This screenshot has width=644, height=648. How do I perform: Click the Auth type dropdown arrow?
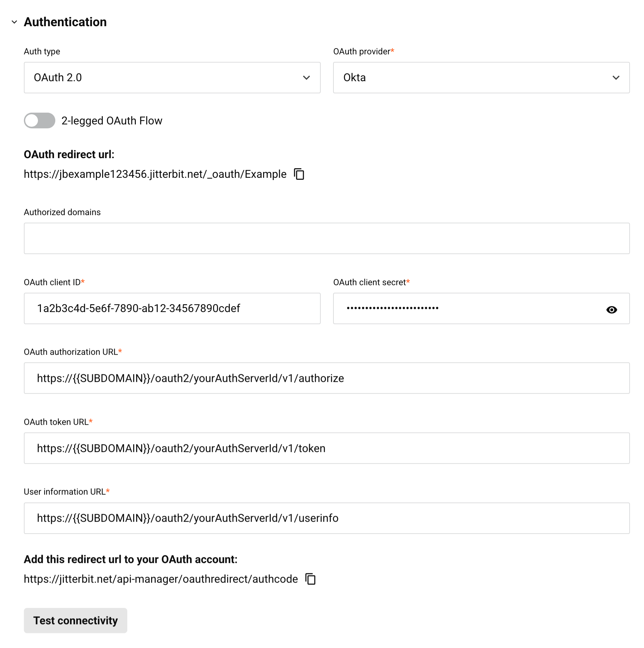(x=306, y=78)
